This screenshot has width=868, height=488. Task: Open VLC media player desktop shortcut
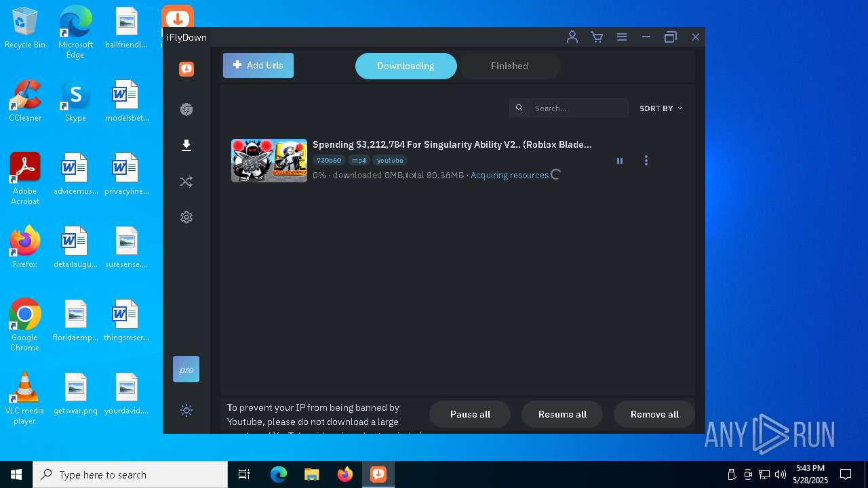pos(25,399)
